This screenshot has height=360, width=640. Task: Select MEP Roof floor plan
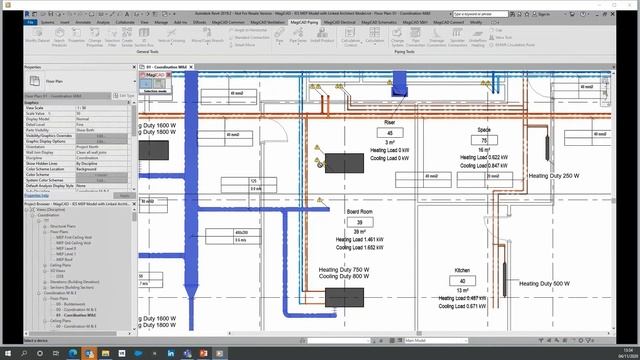[64, 260]
